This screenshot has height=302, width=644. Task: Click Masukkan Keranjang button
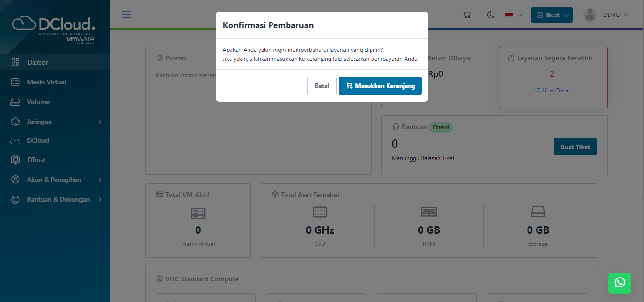click(x=380, y=86)
